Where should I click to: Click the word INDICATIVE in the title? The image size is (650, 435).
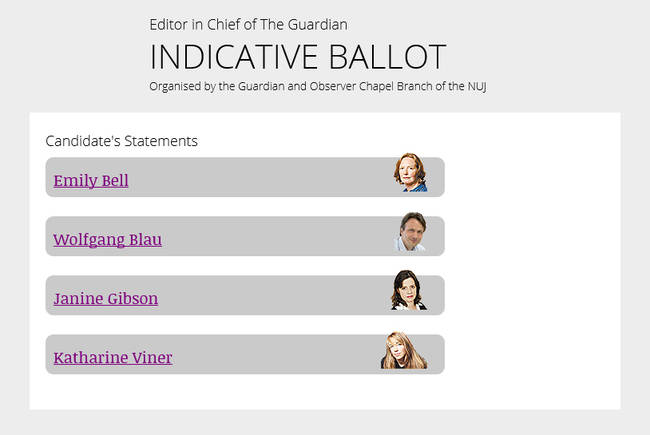[231, 57]
